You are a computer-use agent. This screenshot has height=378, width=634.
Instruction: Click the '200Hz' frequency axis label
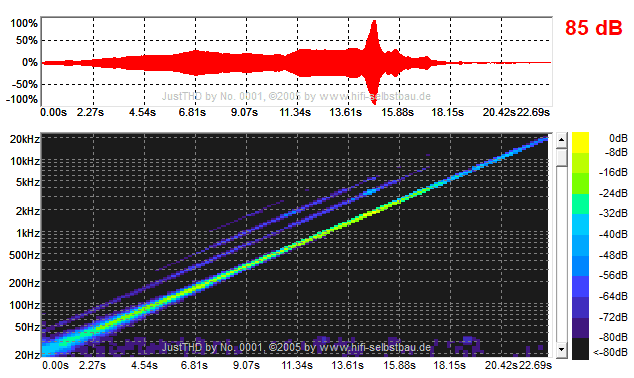(x=25, y=283)
